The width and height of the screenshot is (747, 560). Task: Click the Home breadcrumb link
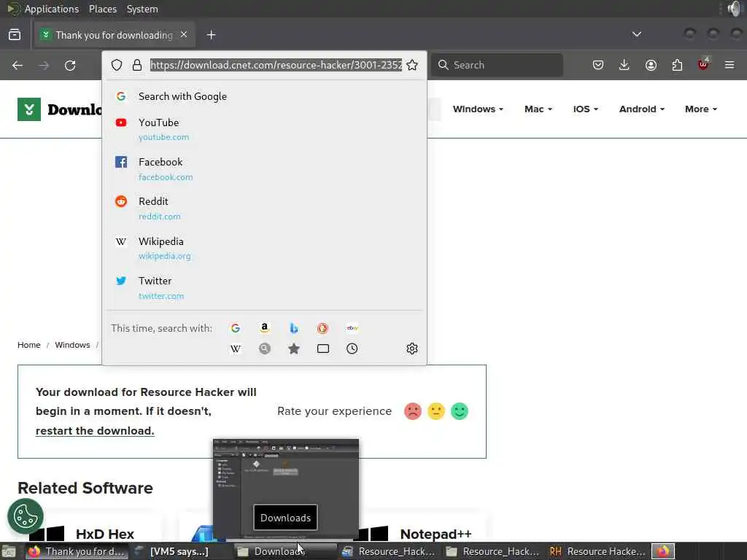click(x=29, y=345)
